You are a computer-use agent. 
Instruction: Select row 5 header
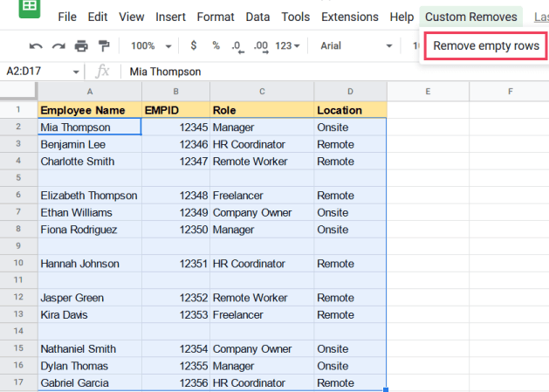click(x=18, y=177)
